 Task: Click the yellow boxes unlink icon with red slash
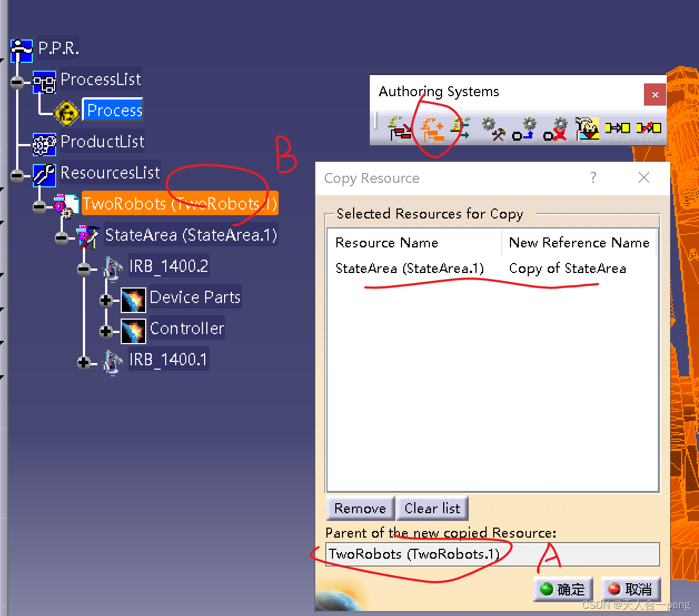point(648,128)
